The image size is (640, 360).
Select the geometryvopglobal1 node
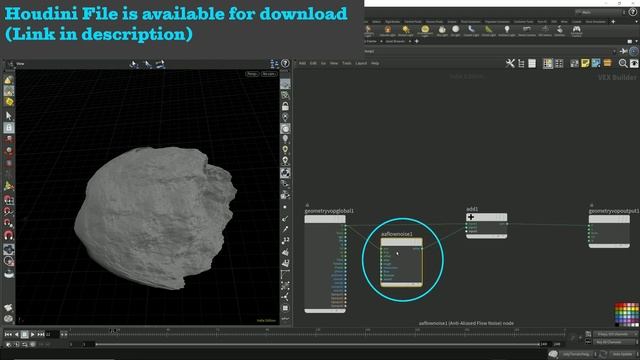[325, 264]
